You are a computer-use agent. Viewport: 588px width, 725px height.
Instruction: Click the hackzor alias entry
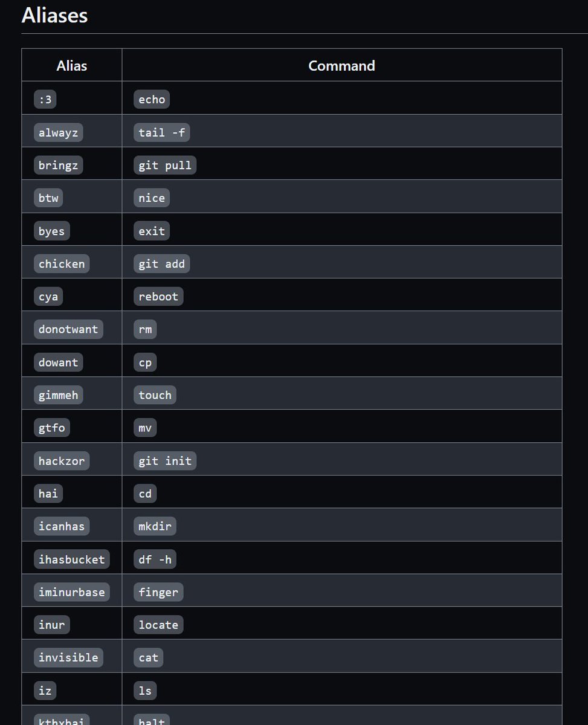(62, 461)
